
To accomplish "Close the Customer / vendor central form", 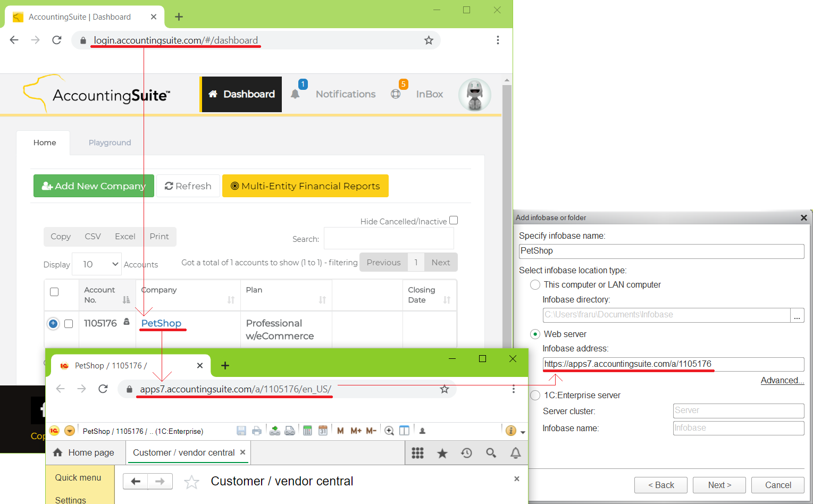I will click(517, 478).
